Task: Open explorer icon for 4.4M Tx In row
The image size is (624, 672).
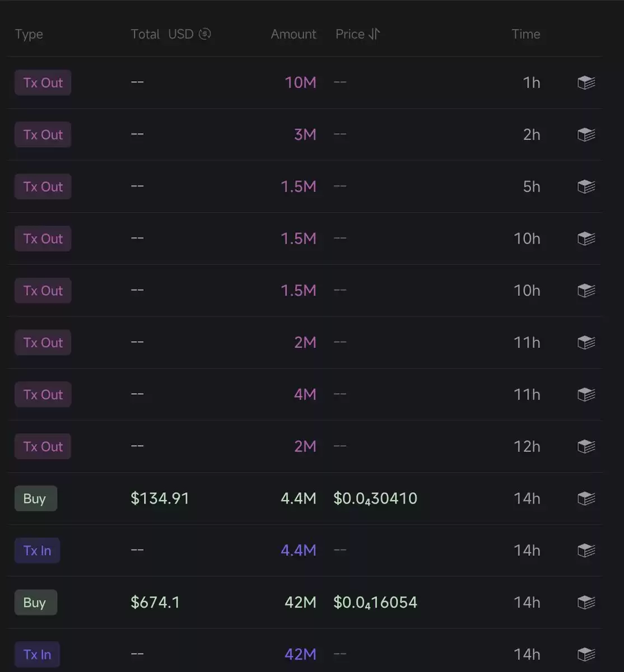Action: coord(586,550)
